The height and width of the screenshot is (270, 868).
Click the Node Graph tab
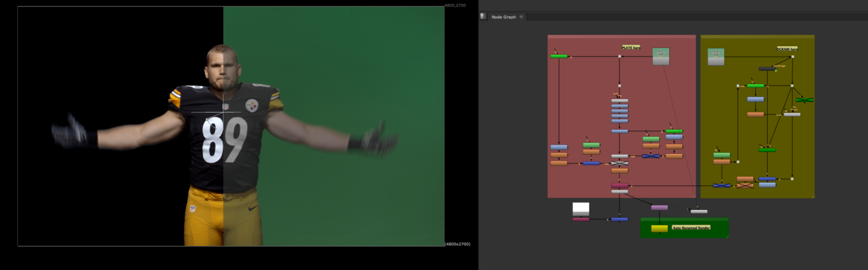pos(503,17)
